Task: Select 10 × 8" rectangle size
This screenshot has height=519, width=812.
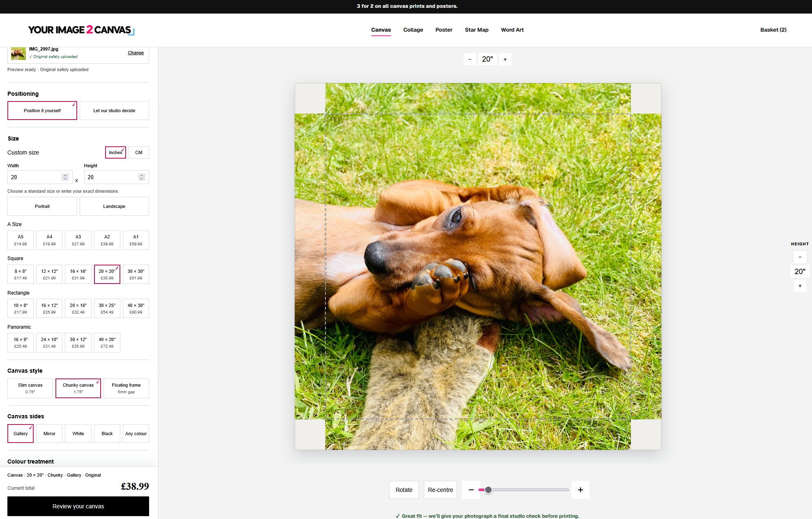Action: (x=21, y=309)
